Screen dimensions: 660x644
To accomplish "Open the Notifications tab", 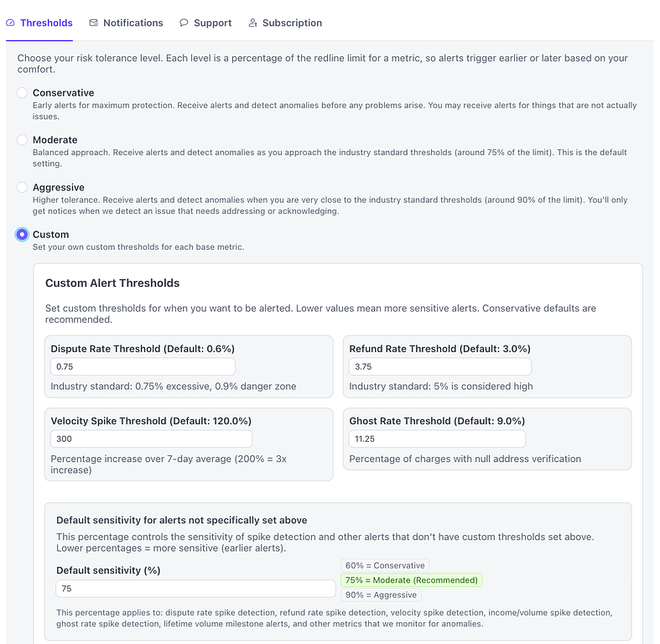I will (x=133, y=23).
